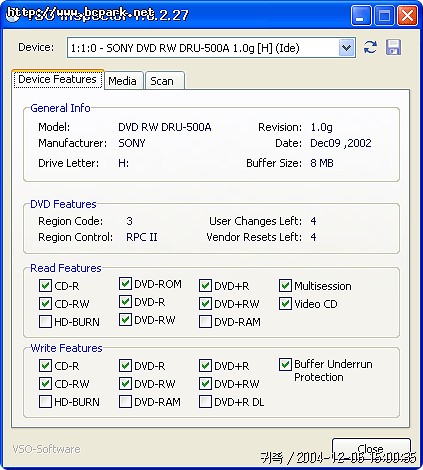Select the revision value 1.0g
This screenshot has height=470, width=423.
click(x=321, y=127)
